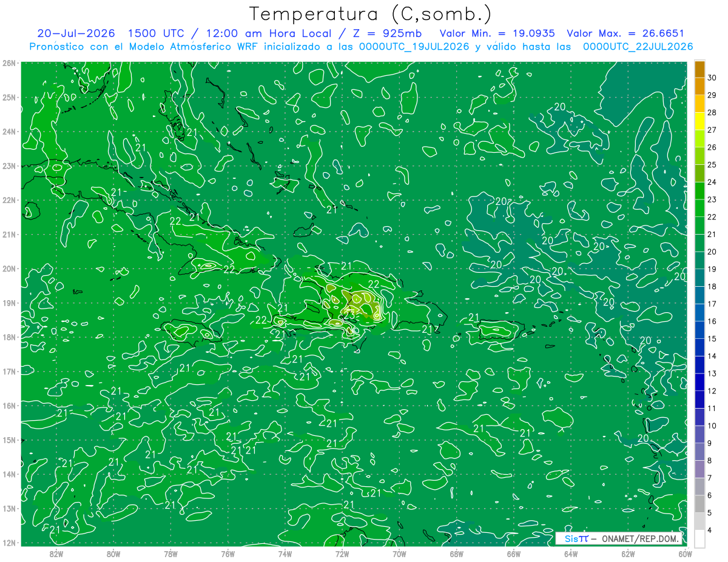Click the '17N' latitude label

pos(9,372)
